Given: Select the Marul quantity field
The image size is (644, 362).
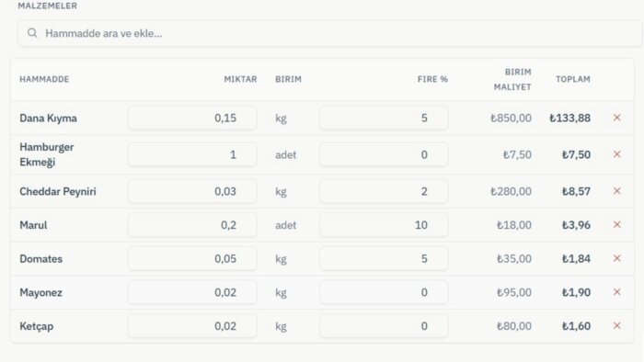Looking at the screenshot, I should [192, 225].
